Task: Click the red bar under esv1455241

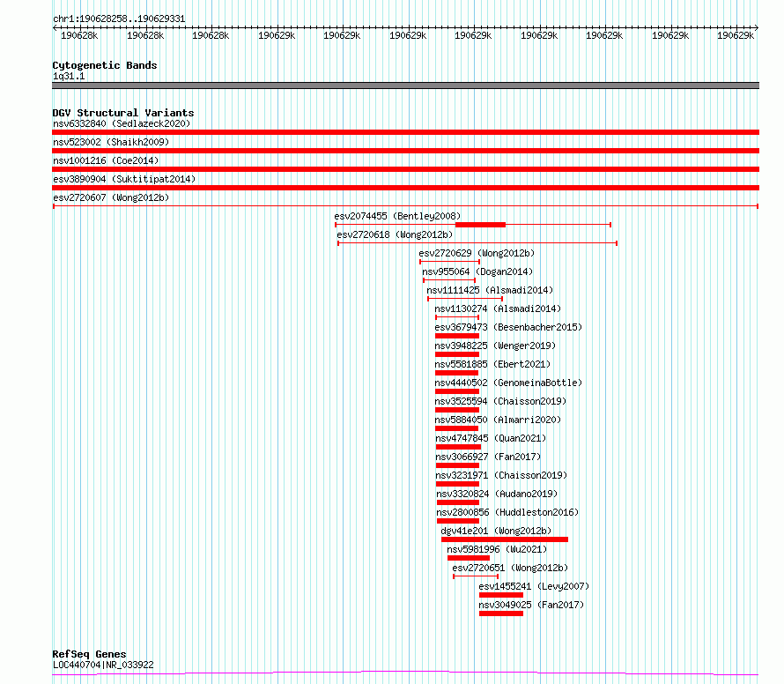Action: 501,595
